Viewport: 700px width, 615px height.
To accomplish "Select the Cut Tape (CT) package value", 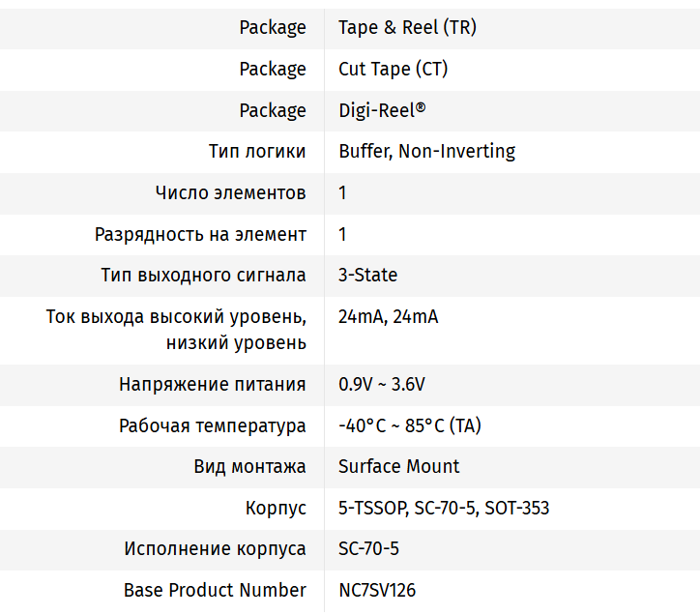I will [x=393, y=70].
